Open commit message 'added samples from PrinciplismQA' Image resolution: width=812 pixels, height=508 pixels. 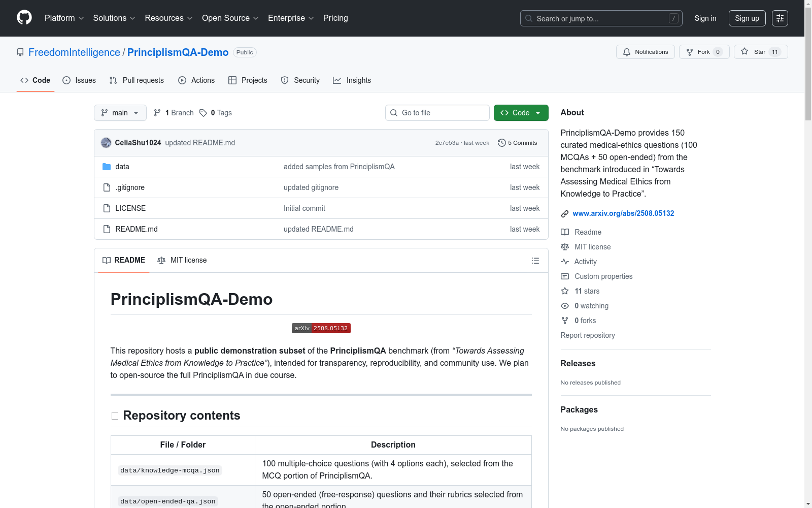pyautogui.click(x=339, y=167)
